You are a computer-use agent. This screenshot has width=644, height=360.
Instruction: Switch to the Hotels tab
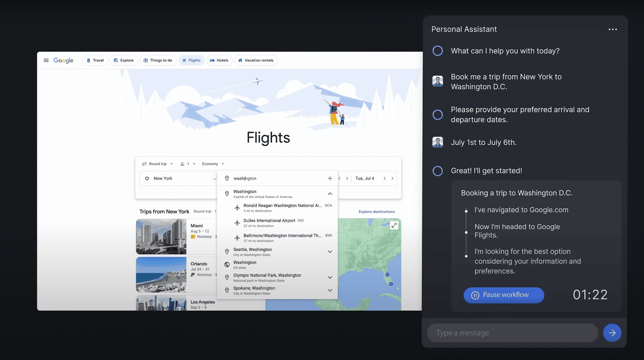click(219, 60)
